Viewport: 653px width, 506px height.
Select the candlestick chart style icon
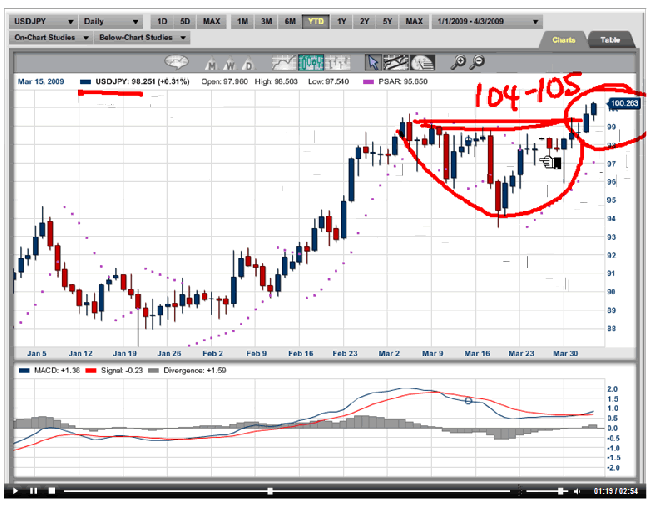310,62
